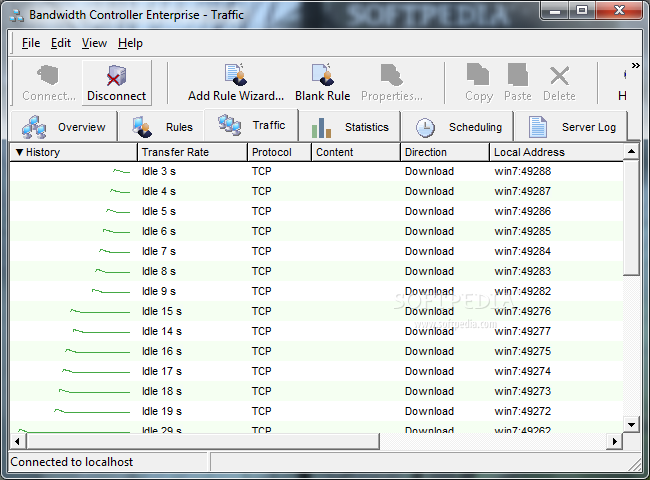Sort by the History column header
The image size is (650, 480).
click(73, 152)
